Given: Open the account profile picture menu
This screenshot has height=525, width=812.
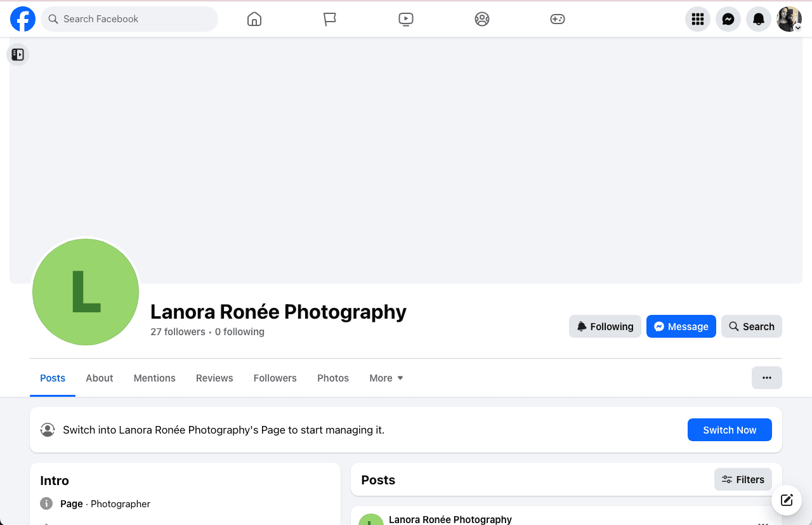Looking at the screenshot, I should [789, 19].
